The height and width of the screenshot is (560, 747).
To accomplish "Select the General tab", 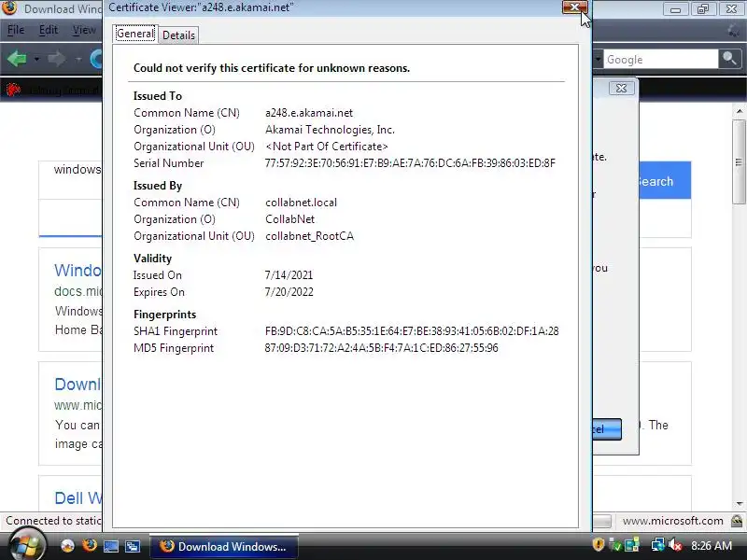I will [x=135, y=34].
